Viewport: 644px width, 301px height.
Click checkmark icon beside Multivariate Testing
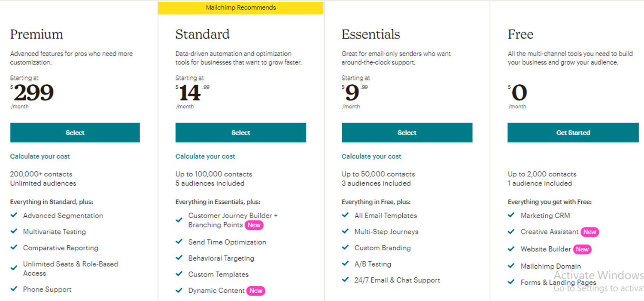pos(14,231)
